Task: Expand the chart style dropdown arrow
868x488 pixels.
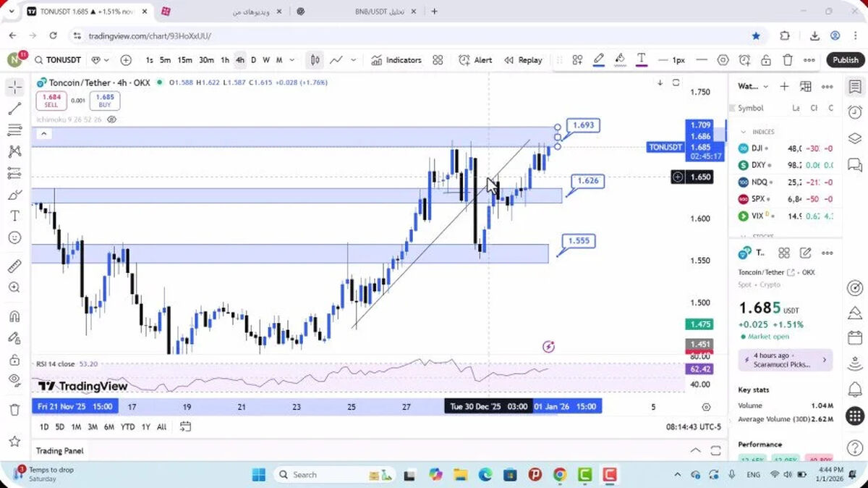Action: 354,60
